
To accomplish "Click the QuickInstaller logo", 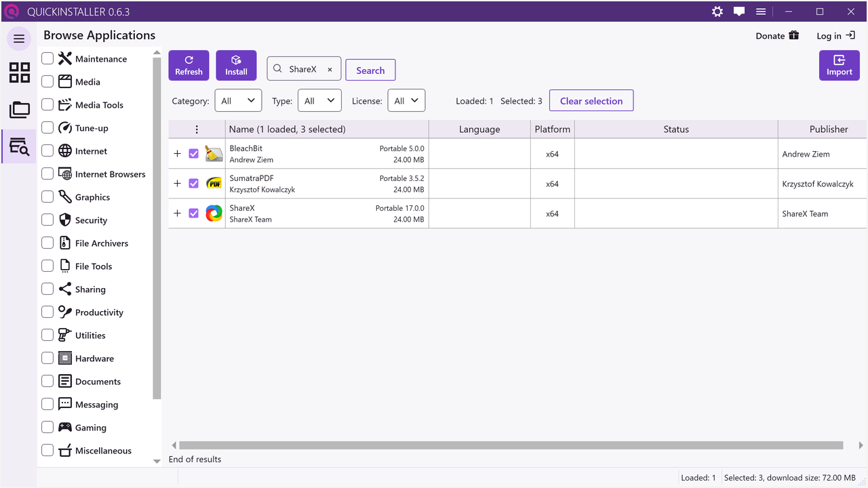I will (11, 12).
